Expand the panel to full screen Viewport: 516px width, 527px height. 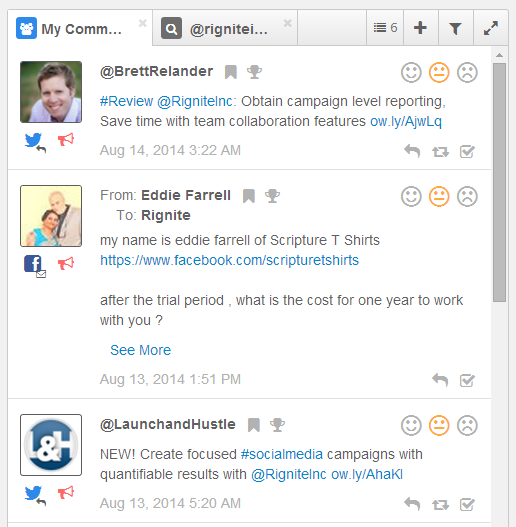[x=491, y=28]
